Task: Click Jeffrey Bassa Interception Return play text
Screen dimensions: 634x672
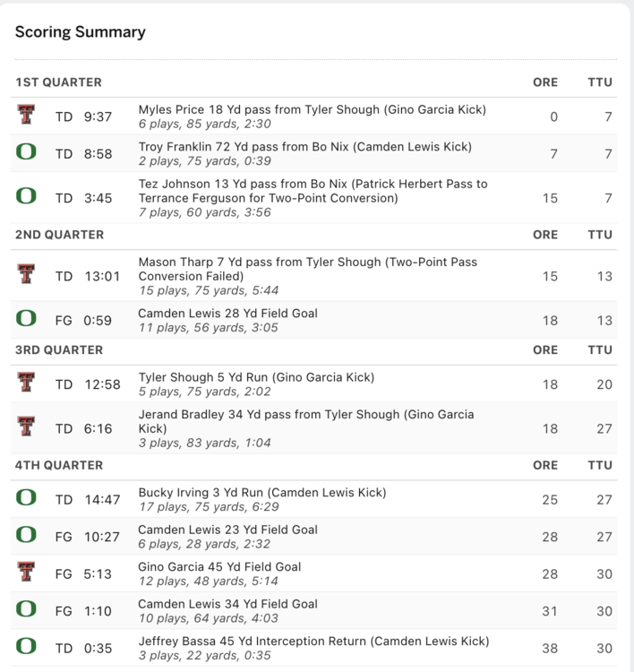Action: point(313,642)
